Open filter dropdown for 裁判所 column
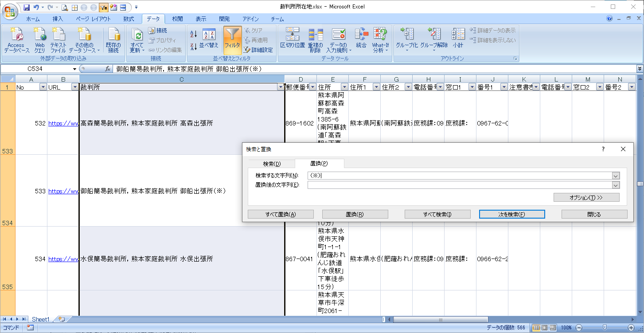644x333 pixels. click(280, 87)
